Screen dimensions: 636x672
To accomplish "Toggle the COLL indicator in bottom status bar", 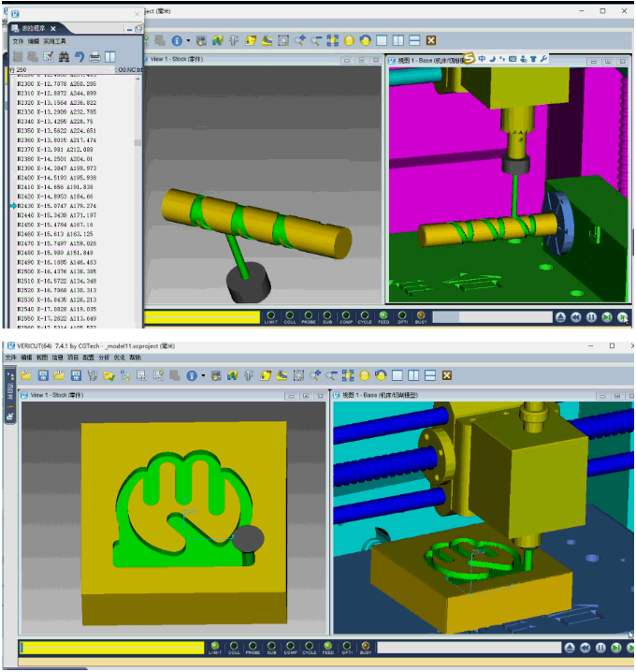I will pyautogui.click(x=234, y=646).
